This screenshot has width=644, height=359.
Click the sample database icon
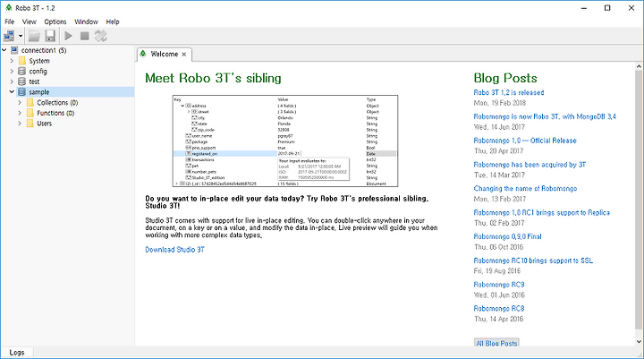tap(22, 92)
